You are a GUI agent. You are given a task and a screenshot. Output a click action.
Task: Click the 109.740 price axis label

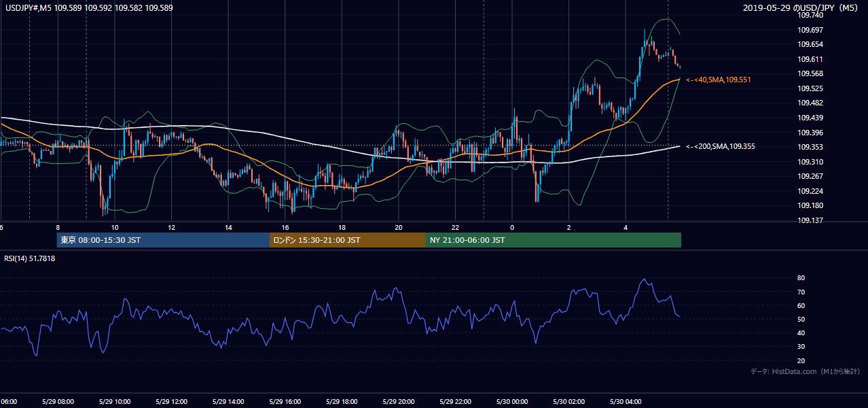point(810,15)
